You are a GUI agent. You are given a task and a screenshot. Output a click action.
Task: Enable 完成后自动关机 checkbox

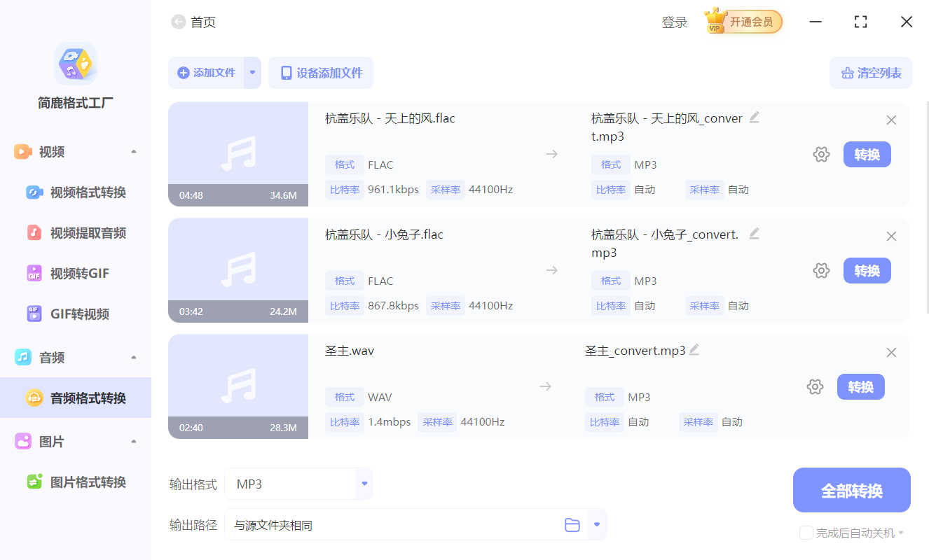806,533
